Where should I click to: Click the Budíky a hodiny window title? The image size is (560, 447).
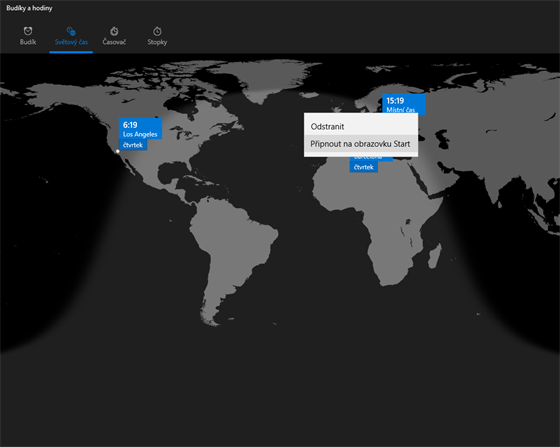tap(29, 8)
